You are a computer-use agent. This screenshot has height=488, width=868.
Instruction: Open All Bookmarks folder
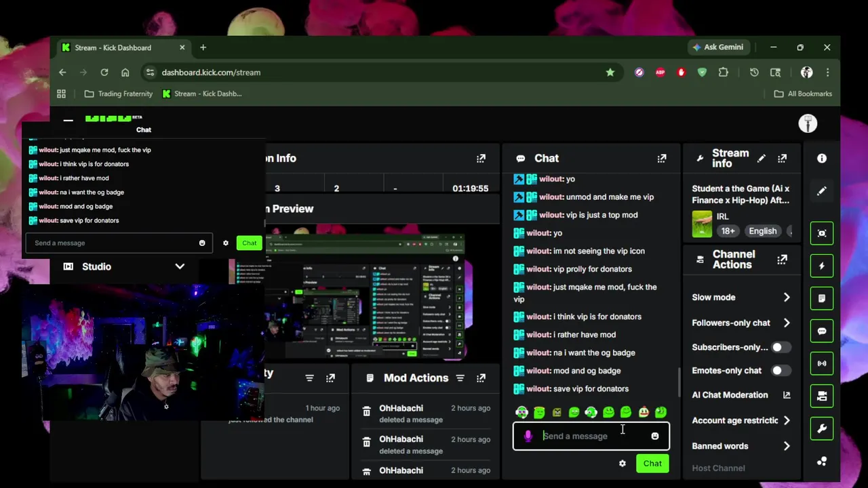pos(803,94)
